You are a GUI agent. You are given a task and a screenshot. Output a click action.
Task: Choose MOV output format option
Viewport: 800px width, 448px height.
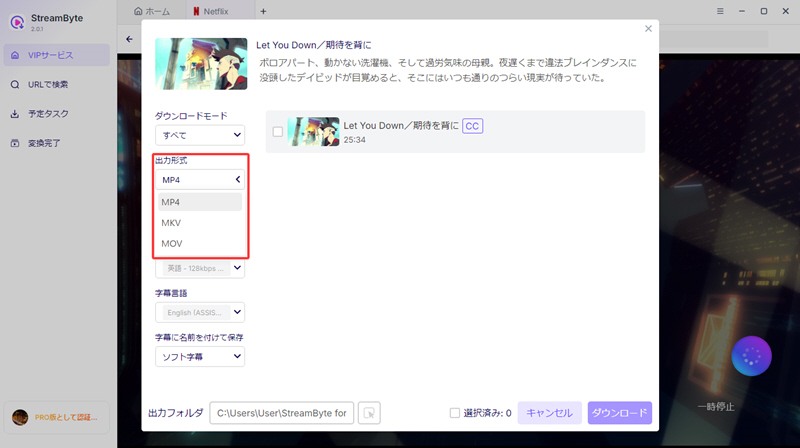point(200,244)
